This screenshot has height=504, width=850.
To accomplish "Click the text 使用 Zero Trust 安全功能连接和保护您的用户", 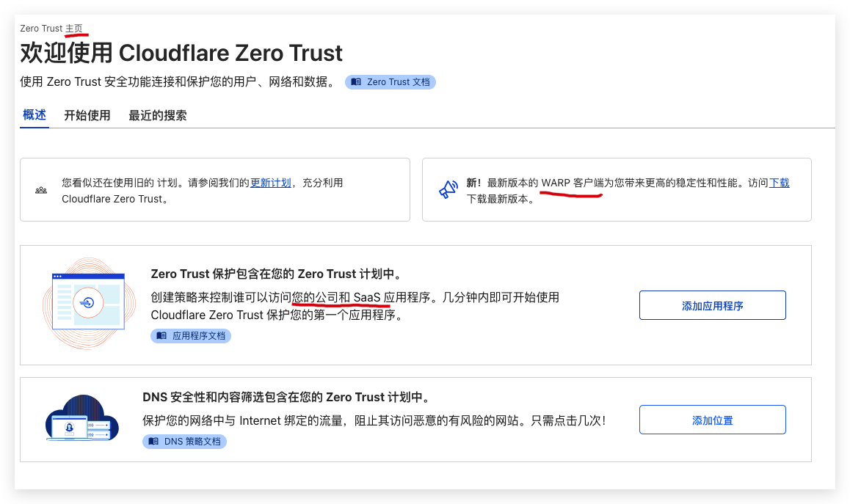I will click(x=138, y=82).
